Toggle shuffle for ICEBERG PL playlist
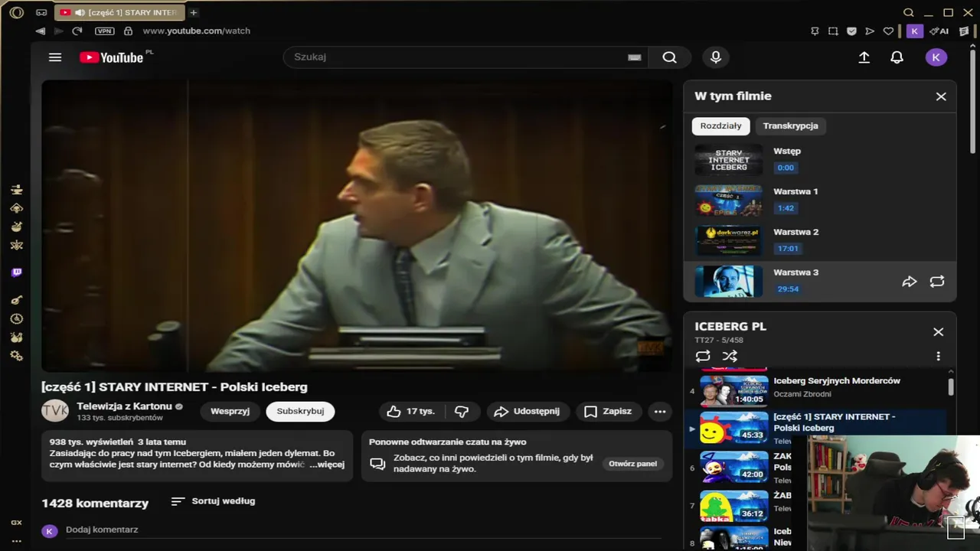980x551 pixels. click(x=730, y=356)
